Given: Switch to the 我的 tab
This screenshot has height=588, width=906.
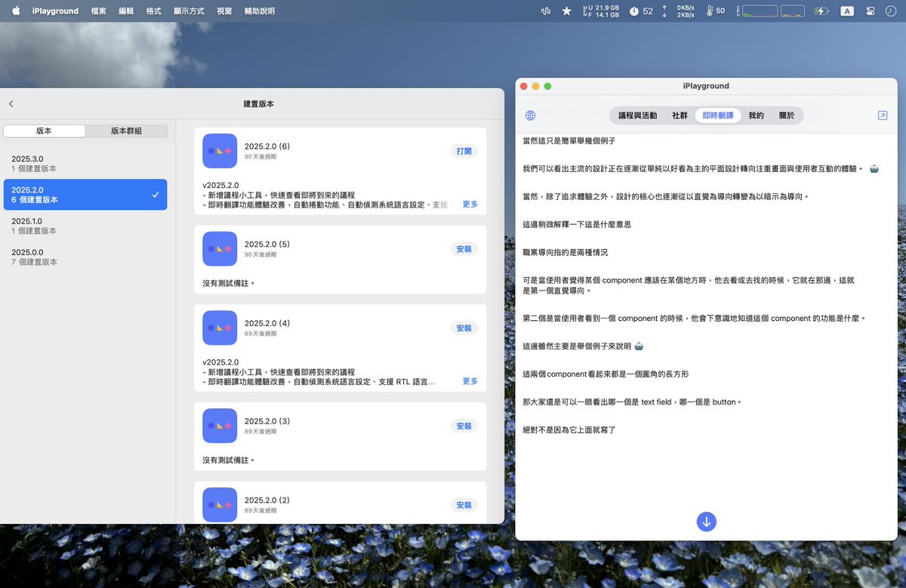Looking at the screenshot, I should pyautogui.click(x=756, y=115).
